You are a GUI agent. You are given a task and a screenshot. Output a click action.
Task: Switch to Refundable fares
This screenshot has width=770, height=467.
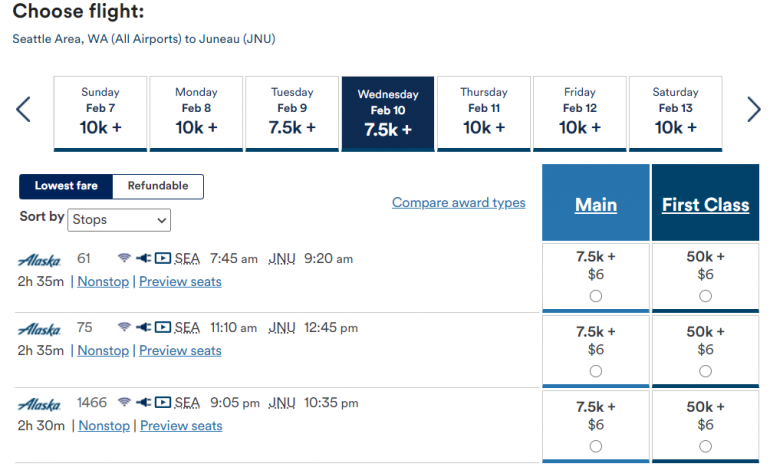[x=158, y=186]
